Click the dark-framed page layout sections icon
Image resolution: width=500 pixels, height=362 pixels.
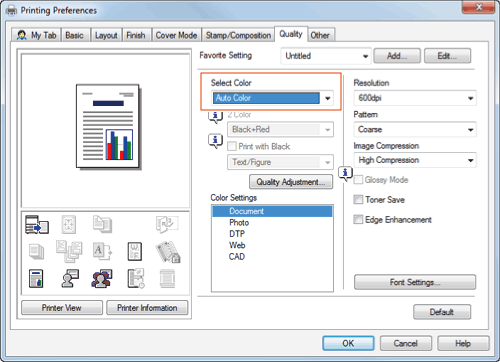point(135,251)
